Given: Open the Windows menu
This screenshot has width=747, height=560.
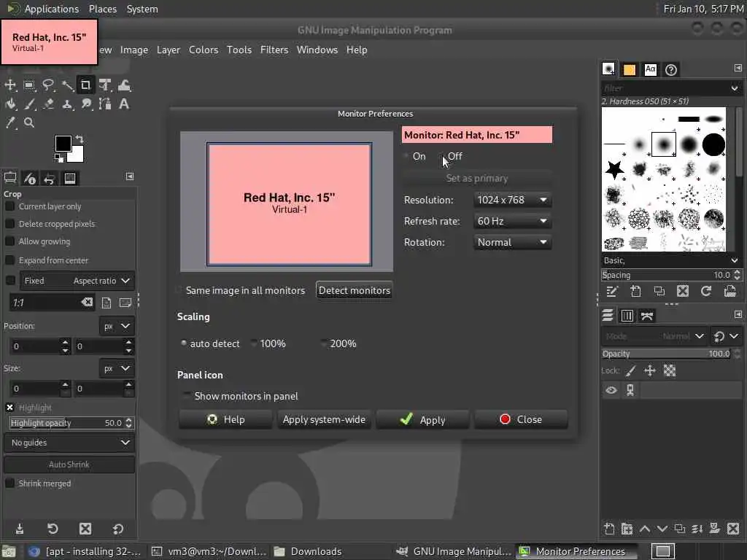Looking at the screenshot, I should pos(317,50).
